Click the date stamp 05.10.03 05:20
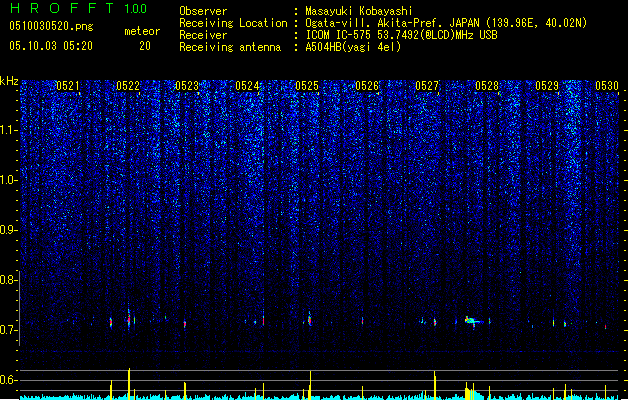The height and width of the screenshot is (400, 629). point(51,46)
